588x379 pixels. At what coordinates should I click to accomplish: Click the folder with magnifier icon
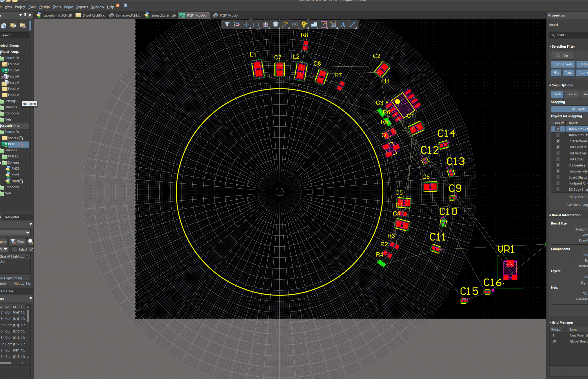point(13,26)
